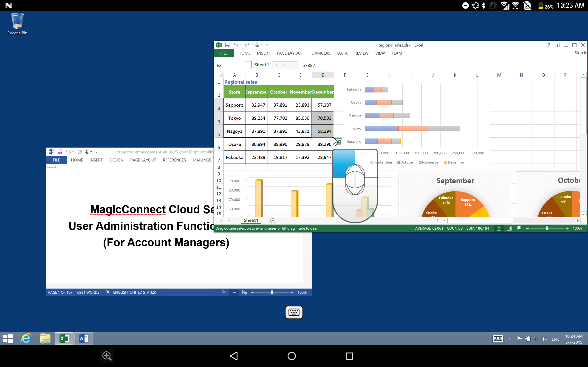Click Excel Save icon in quick access toolbar

pyautogui.click(x=227, y=45)
